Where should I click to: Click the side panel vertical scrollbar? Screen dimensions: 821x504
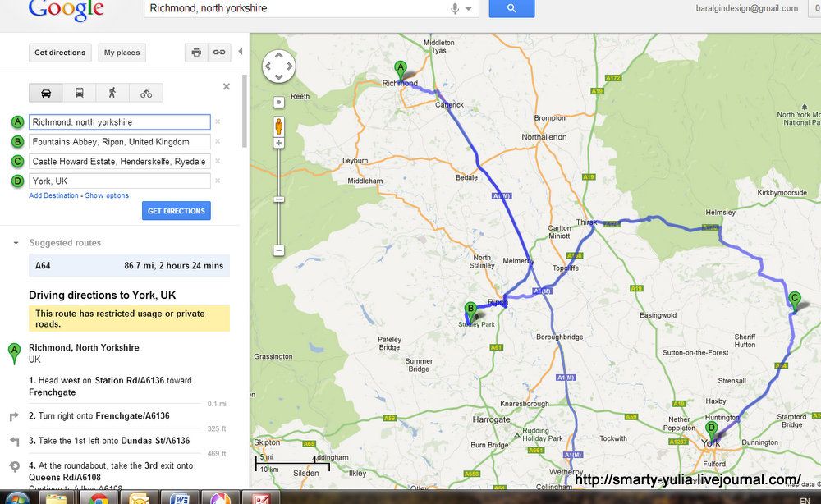click(244, 111)
